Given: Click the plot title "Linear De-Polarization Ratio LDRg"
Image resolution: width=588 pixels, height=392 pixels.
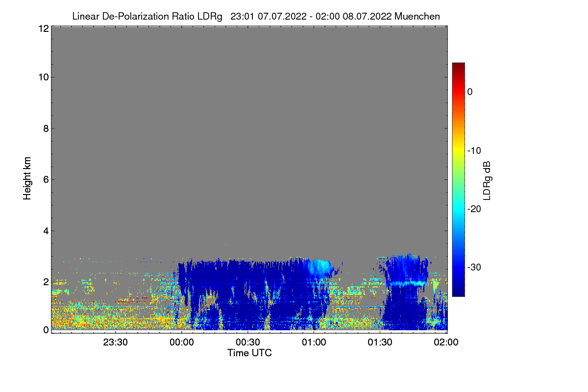Looking at the screenshot, I should pyautogui.click(x=147, y=17).
